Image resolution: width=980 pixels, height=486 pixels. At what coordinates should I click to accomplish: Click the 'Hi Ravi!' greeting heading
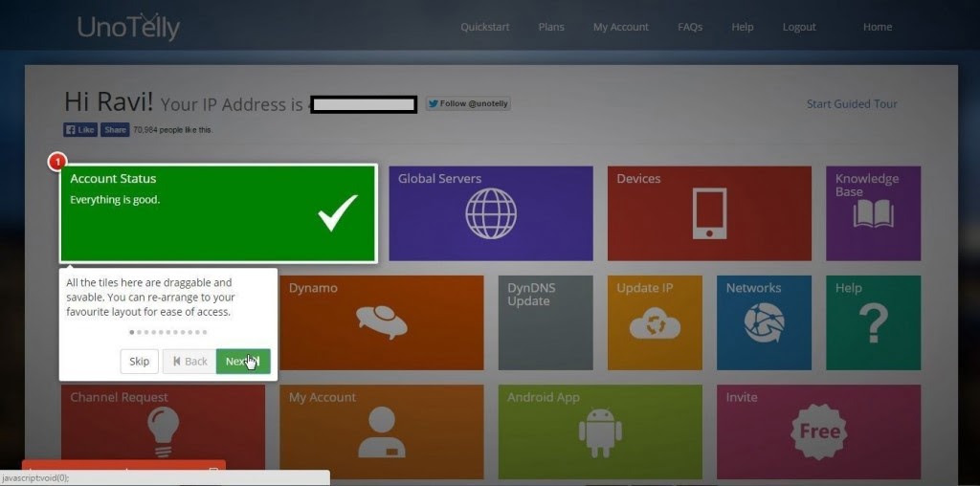pos(108,101)
